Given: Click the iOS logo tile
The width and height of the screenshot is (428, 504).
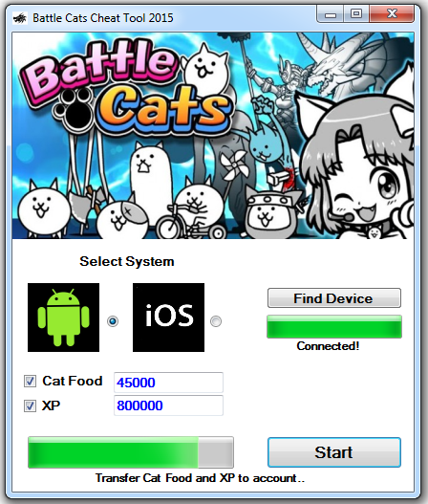Looking at the screenshot, I should coord(168,318).
